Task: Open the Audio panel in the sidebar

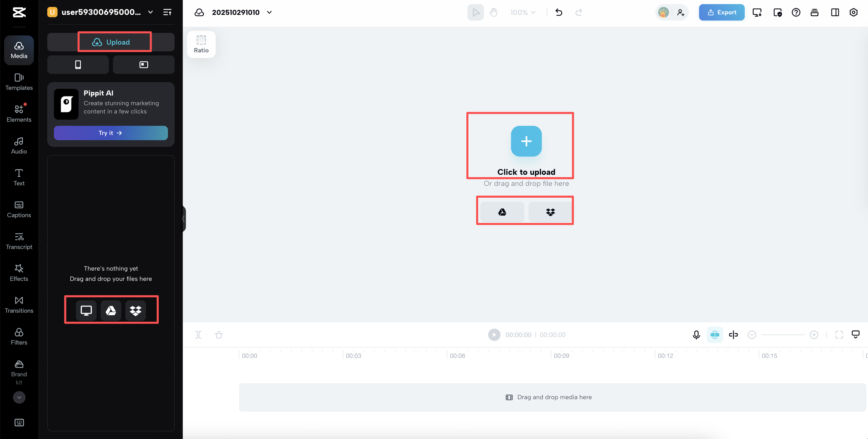Action: pos(19,145)
